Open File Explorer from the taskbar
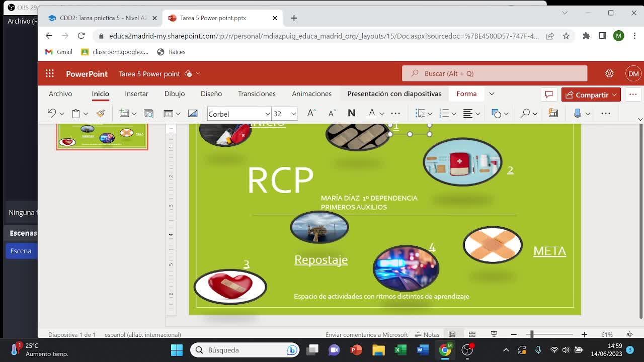 point(378,350)
